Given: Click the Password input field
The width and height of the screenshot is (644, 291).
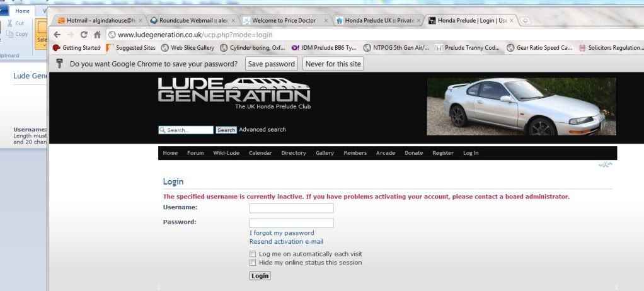Looking at the screenshot, I should [x=292, y=223].
